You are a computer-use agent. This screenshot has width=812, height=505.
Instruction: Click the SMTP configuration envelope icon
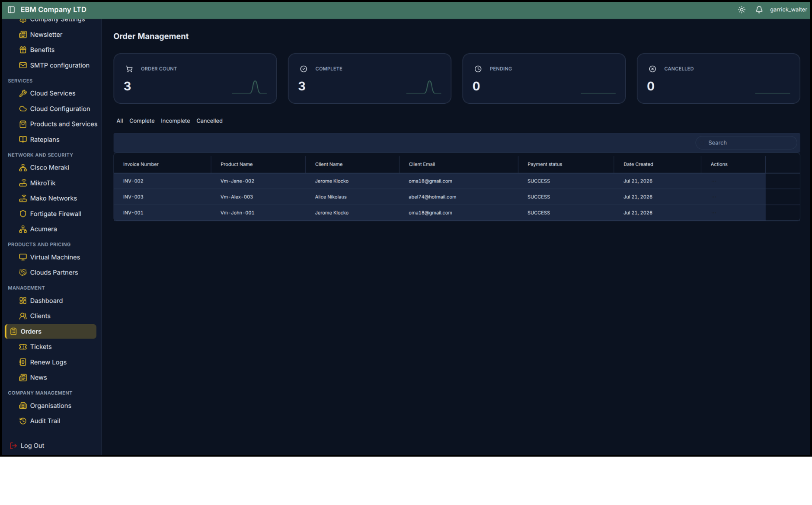click(x=23, y=65)
